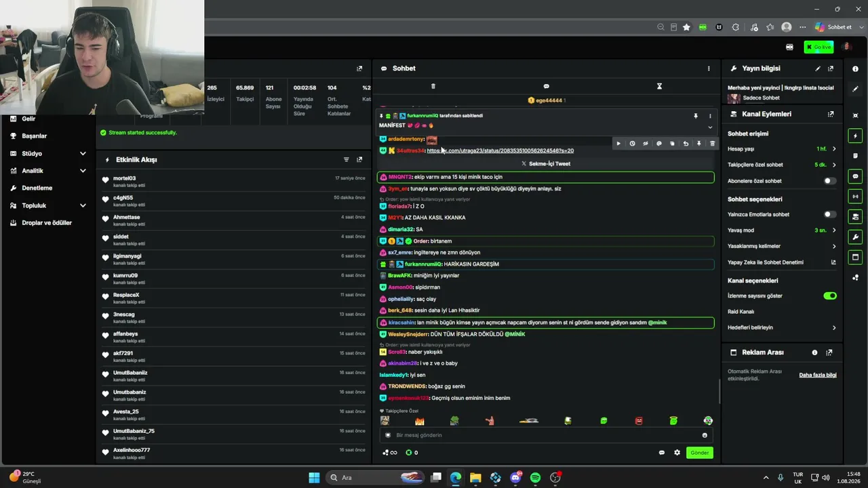
Task: Disable İzlenme sayısını göster switch
Action: tap(829, 296)
